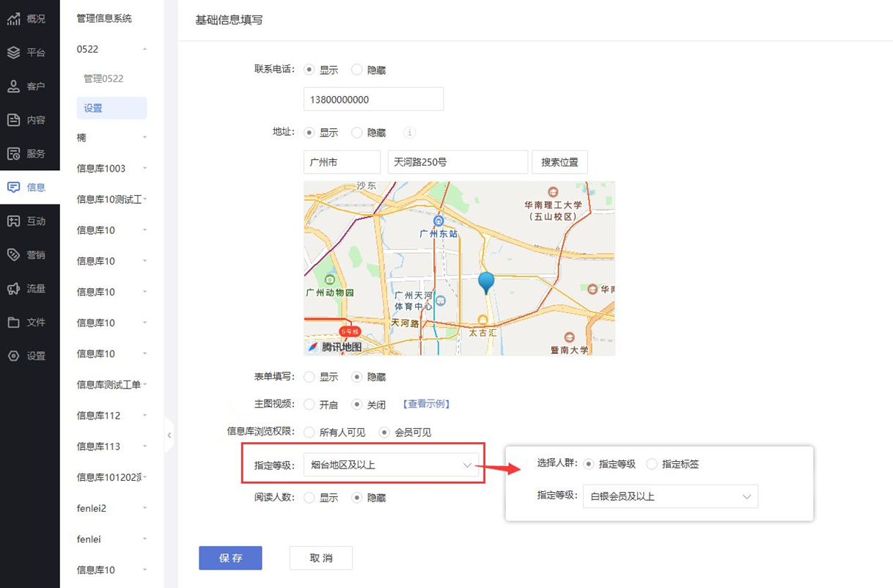Select 显示 for 阅读人数
This screenshot has width=893, height=588.
point(309,497)
